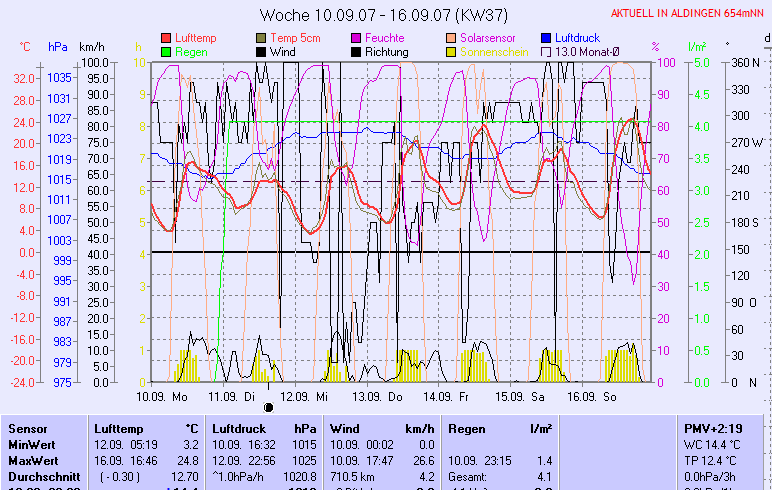
Task: Click the Sensor column header in table
Action: click(27, 428)
